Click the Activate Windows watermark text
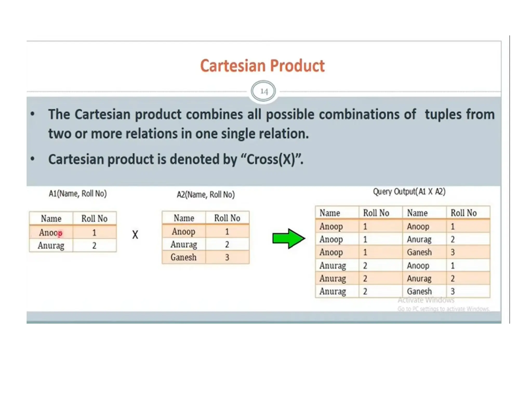The image size is (532, 399). 426,300
